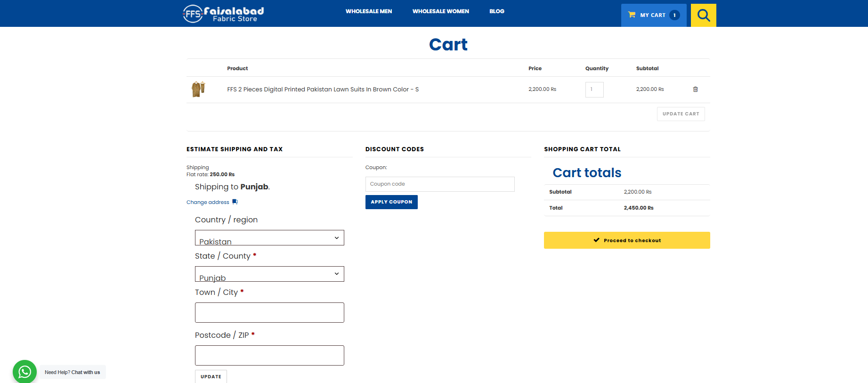Open Wholesale Men menu
The image size is (868, 383).
click(x=368, y=11)
